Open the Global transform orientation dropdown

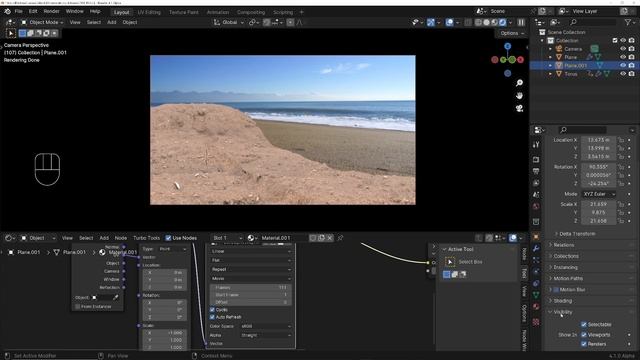[229, 22]
